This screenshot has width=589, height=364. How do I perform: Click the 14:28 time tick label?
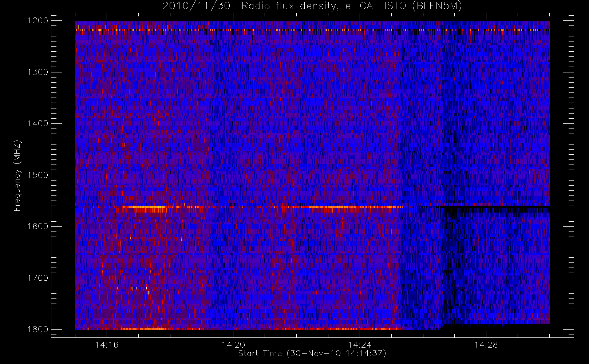pyautogui.click(x=486, y=345)
